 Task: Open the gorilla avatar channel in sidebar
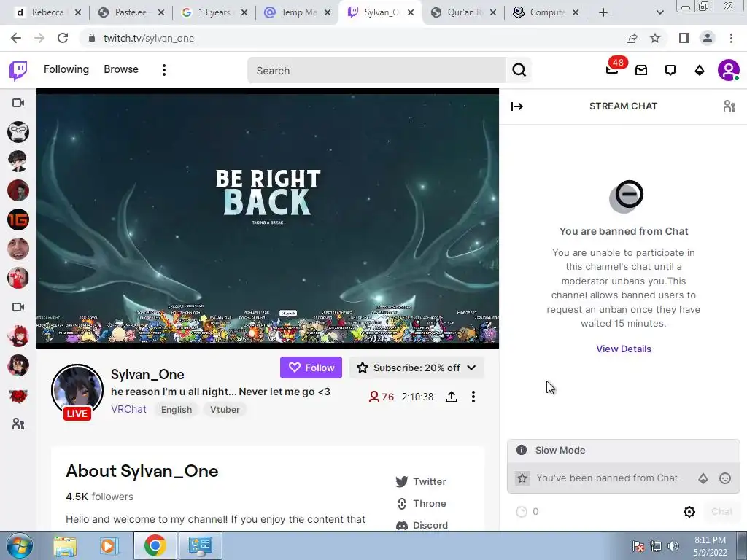tap(18, 132)
